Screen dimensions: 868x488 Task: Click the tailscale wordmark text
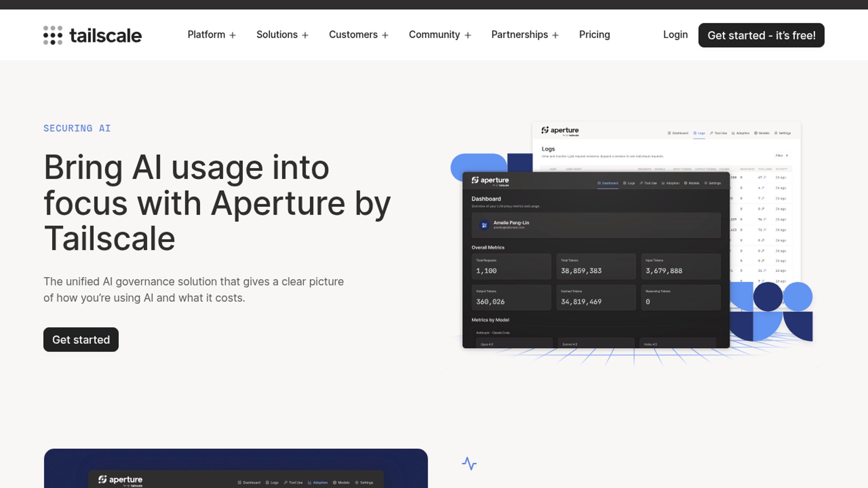pos(105,35)
